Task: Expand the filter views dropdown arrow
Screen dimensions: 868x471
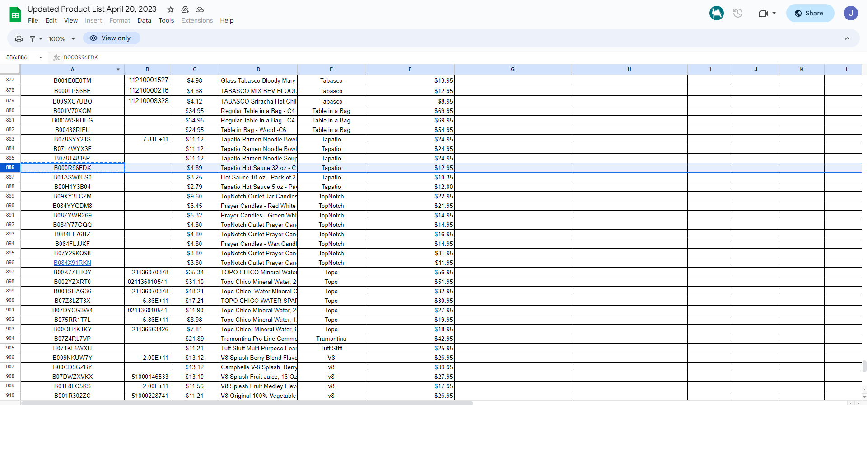Action: [x=41, y=39]
